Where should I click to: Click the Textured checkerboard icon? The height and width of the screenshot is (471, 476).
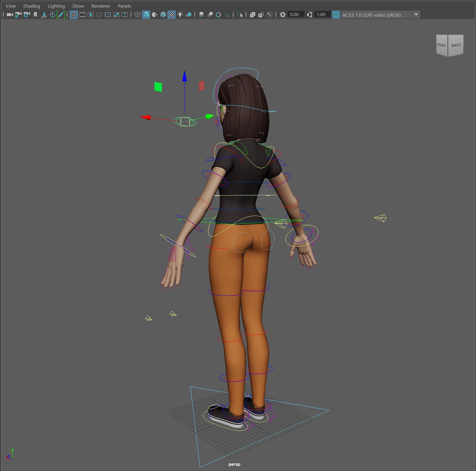pos(172,15)
